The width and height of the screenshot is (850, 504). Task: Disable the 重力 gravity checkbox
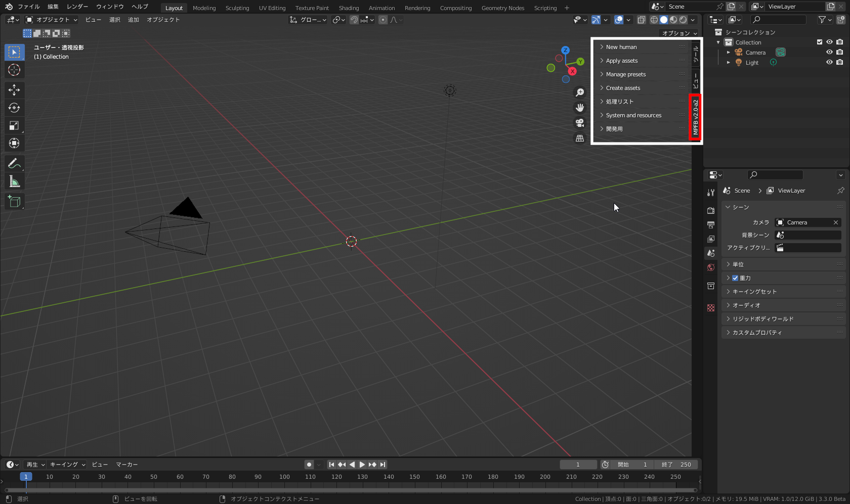[735, 278]
